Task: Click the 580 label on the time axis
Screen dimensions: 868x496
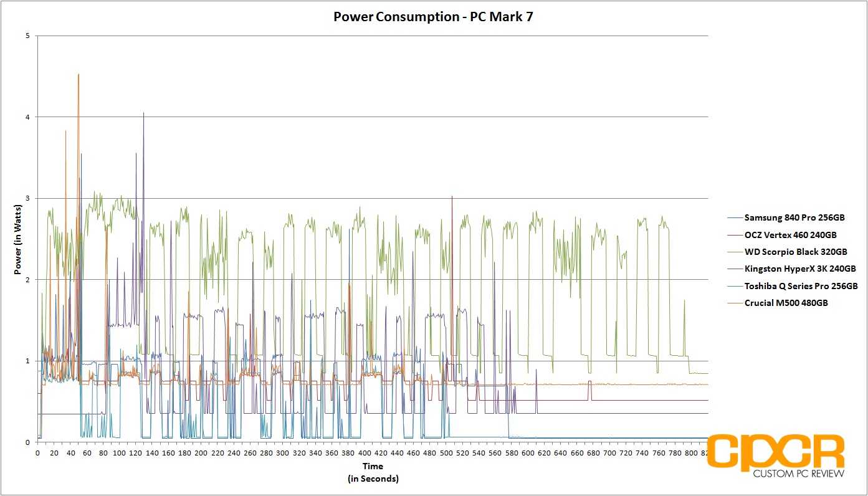Action: (x=512, y=453)
